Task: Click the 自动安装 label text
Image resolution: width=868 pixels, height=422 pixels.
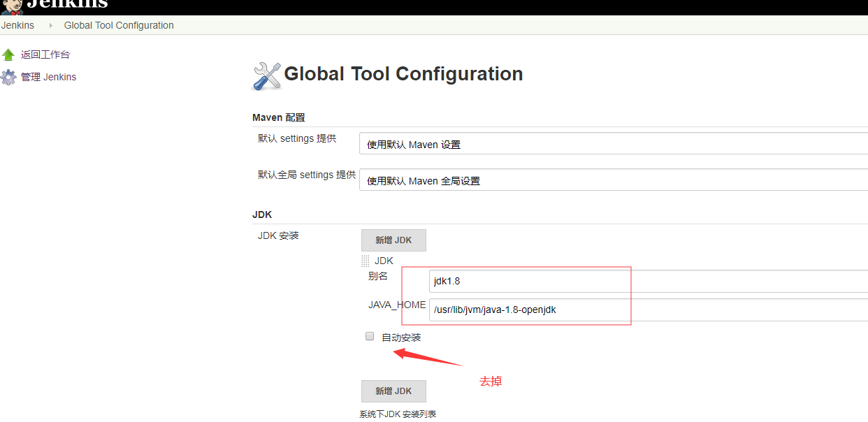Action: 401,337
